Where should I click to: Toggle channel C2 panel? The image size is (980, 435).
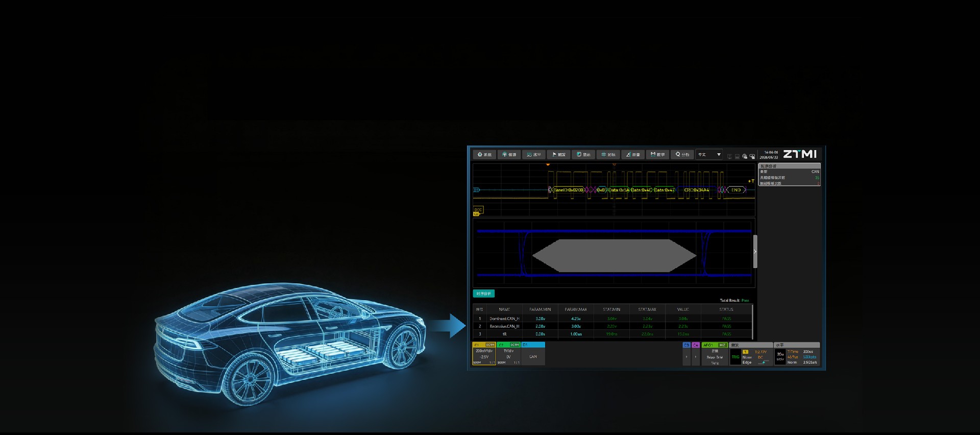point(508,354)
